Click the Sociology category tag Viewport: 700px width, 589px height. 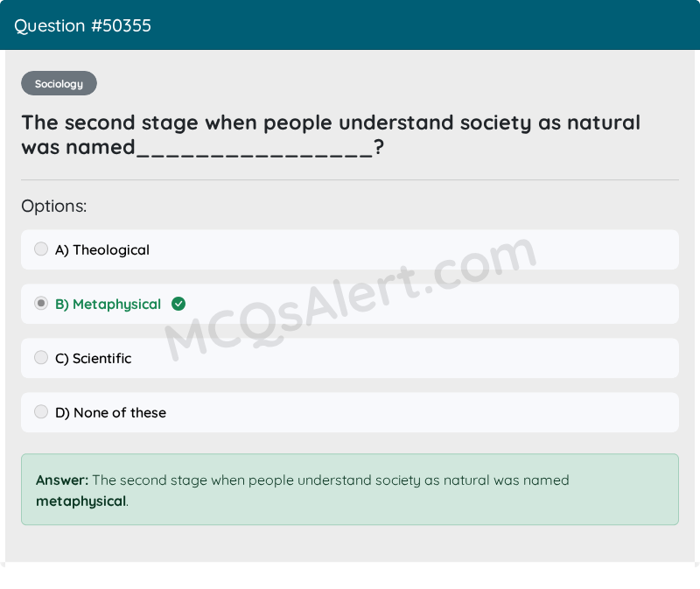tap(59, 83)
